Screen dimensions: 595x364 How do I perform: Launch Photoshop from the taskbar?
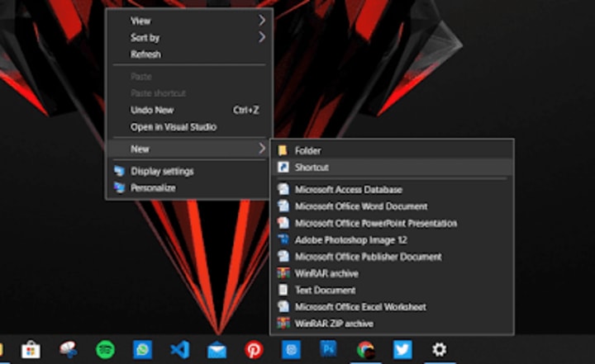328,349
